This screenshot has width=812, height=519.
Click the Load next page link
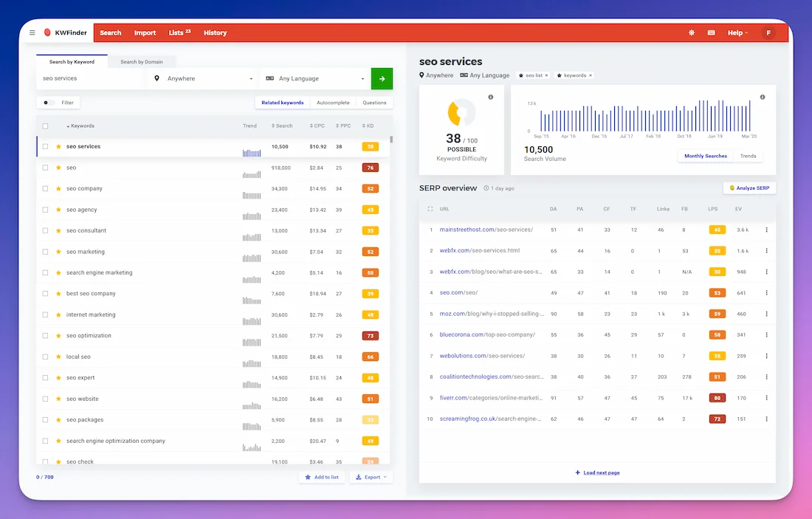tap(596, 472)
